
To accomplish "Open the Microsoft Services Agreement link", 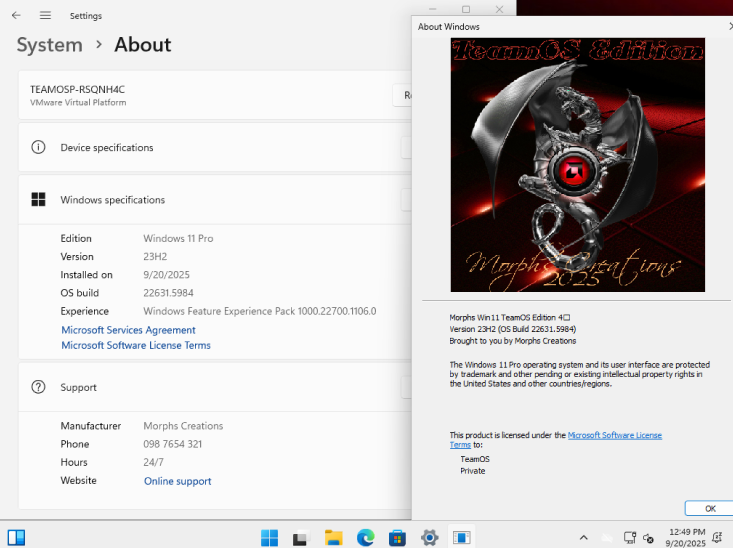I will click(x=128, y=330).
